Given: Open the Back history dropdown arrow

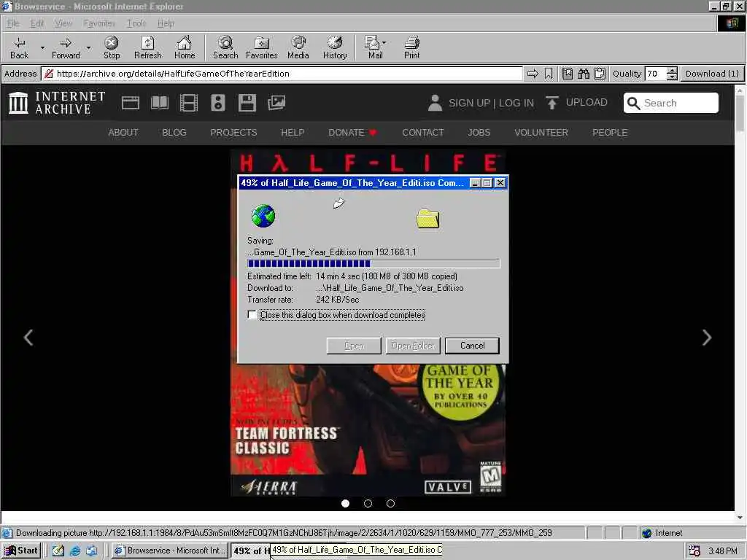Looking at the screenshot, I should (42, 47).
